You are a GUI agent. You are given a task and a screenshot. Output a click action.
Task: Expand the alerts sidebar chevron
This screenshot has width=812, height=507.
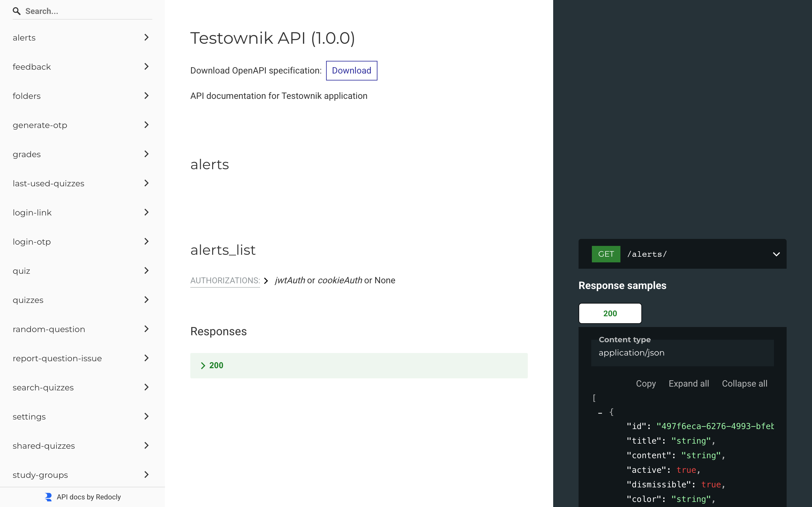click(146, 38)
